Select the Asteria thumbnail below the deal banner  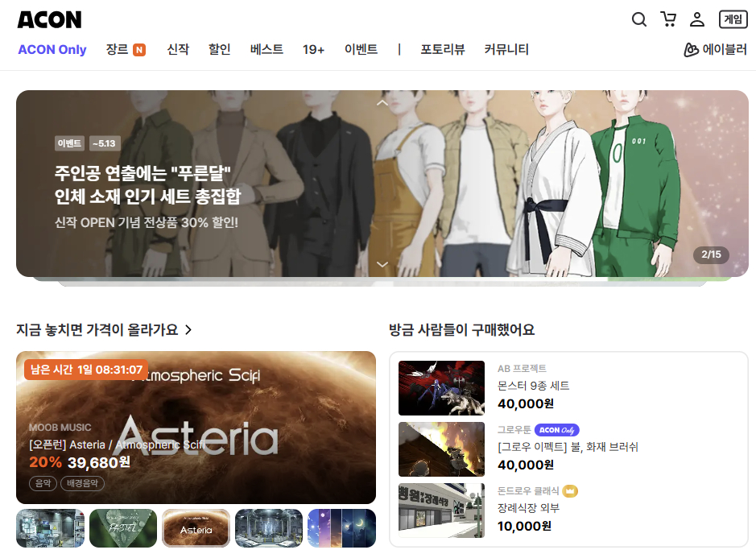(196, 528)
